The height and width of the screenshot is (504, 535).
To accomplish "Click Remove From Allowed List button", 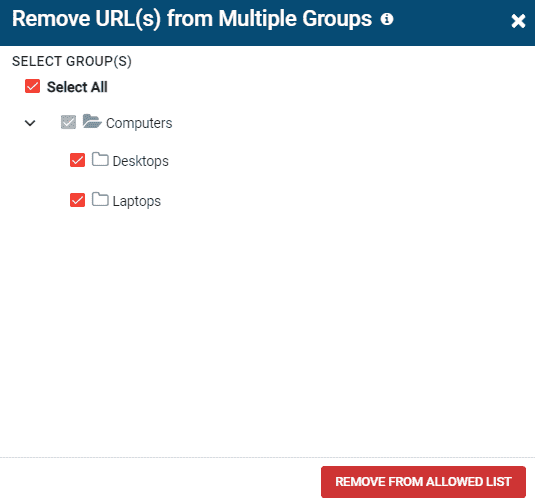I will tap(423, 482).
